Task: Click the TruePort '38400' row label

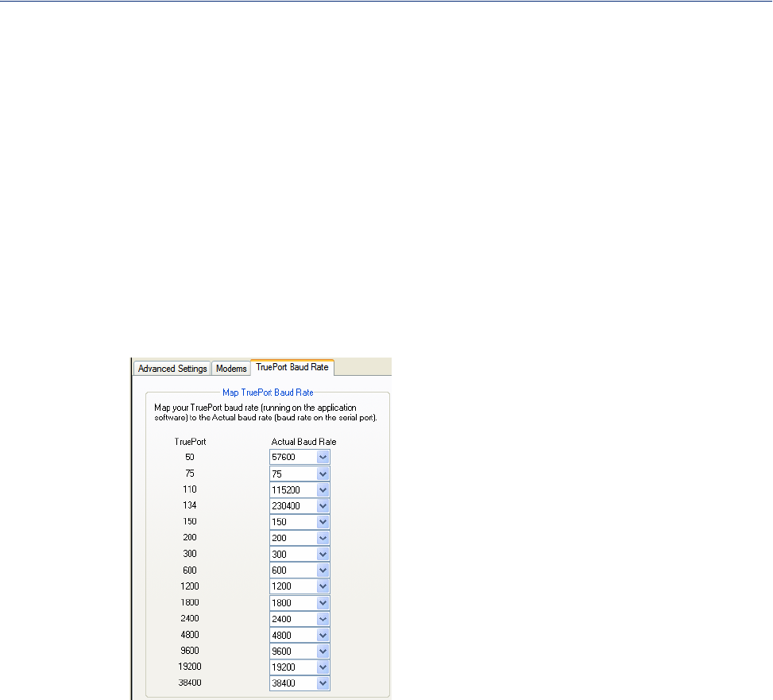Action: point(190,683)
